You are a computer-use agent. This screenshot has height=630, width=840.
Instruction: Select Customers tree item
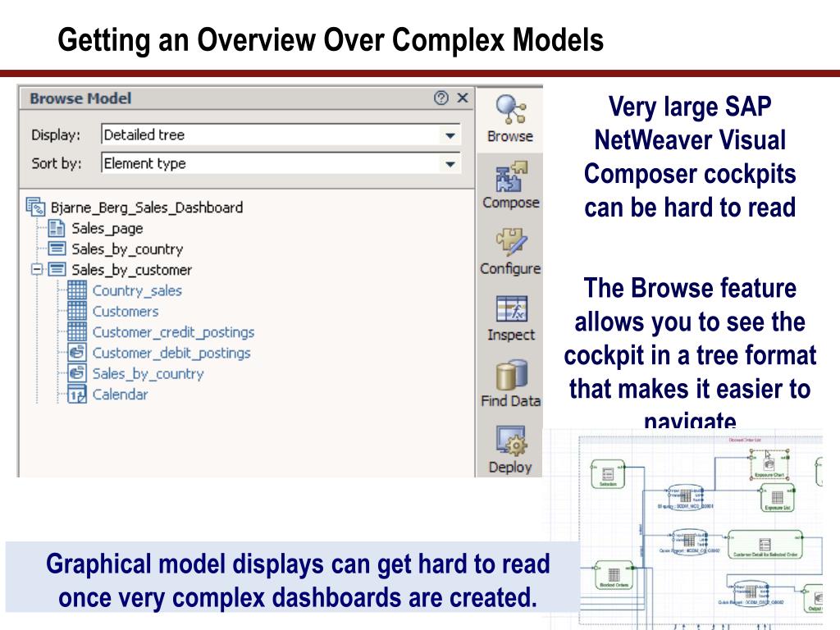[x=126, y=311]
